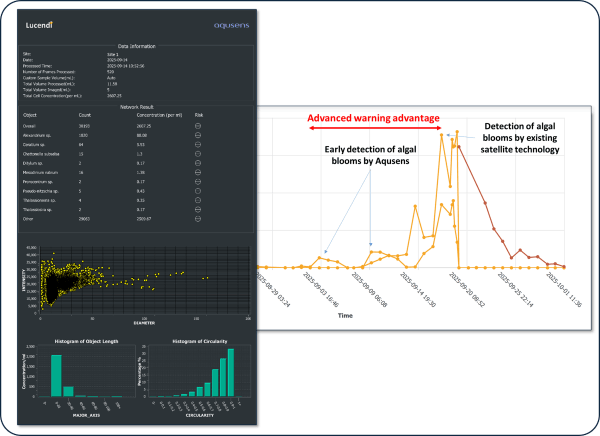Click the risk icon for the Other row
This screenshot has height=436, width=600.
click(198, 217)
